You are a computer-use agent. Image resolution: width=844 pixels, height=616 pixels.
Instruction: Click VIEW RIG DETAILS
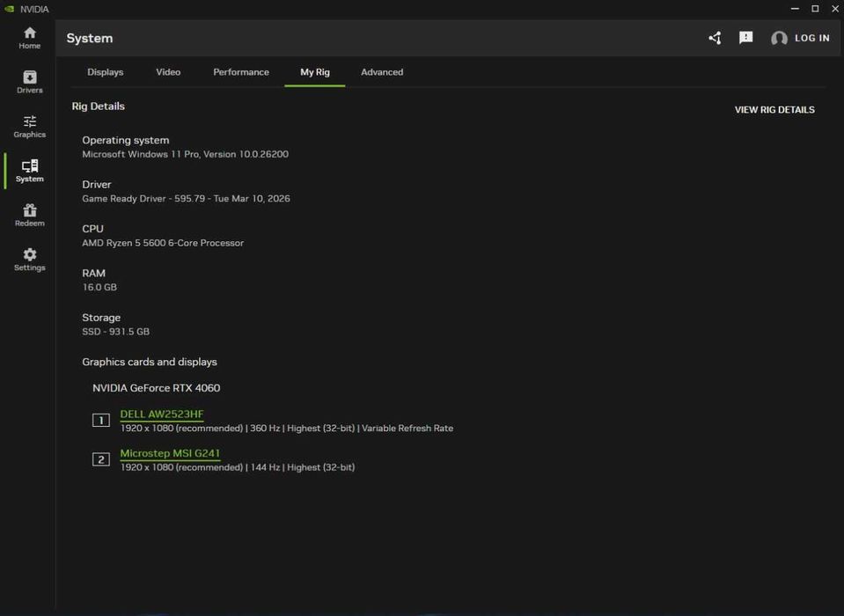coord(774,110)
